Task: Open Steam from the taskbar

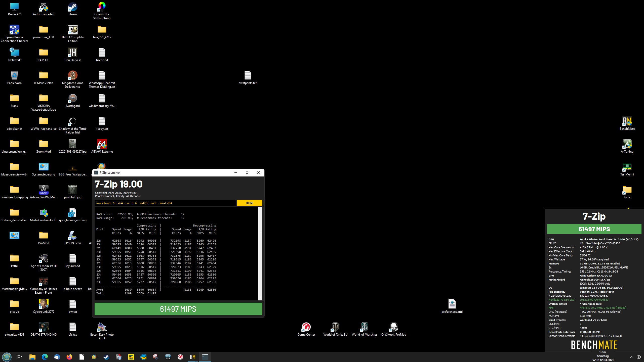Action: click(x=106, y=357)
